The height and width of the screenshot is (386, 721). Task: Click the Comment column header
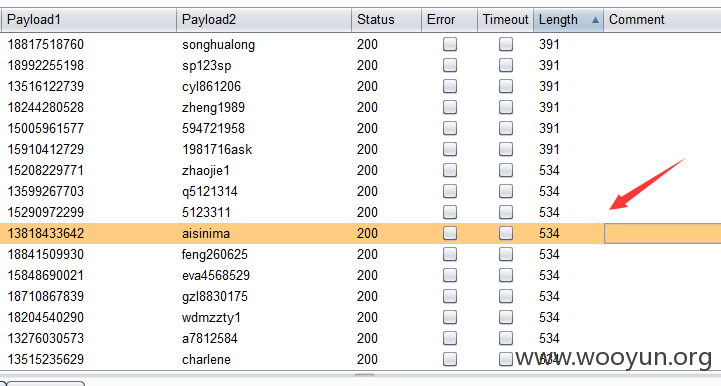tap(662, 20)
